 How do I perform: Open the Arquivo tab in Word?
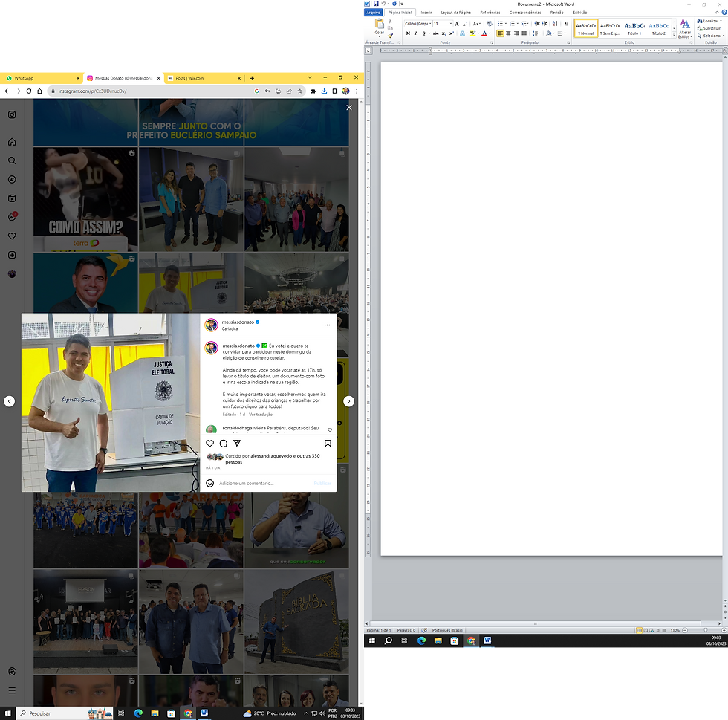(x=373, y=13)
